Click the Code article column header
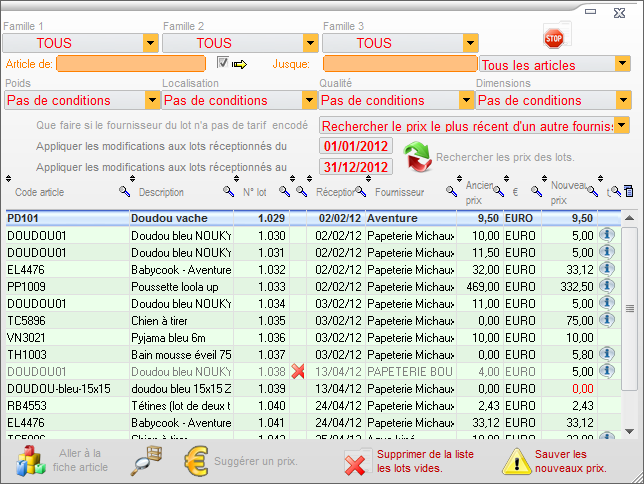 tap(40, 192)
